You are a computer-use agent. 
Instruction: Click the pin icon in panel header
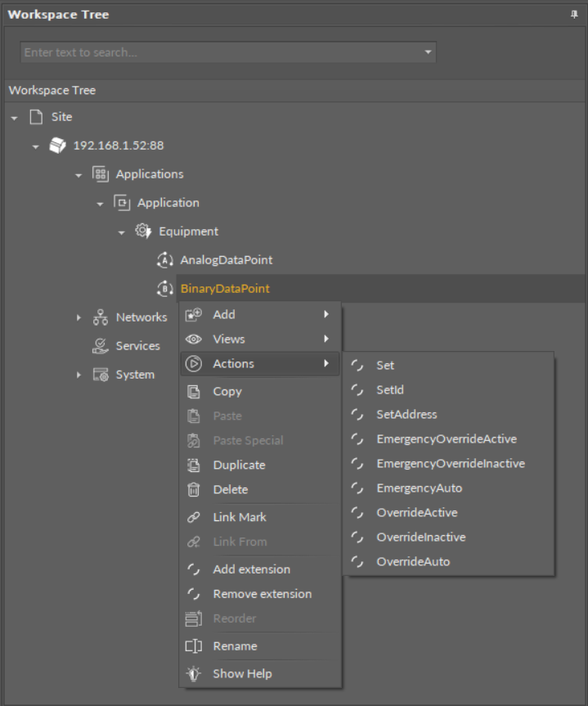[574, 15]
